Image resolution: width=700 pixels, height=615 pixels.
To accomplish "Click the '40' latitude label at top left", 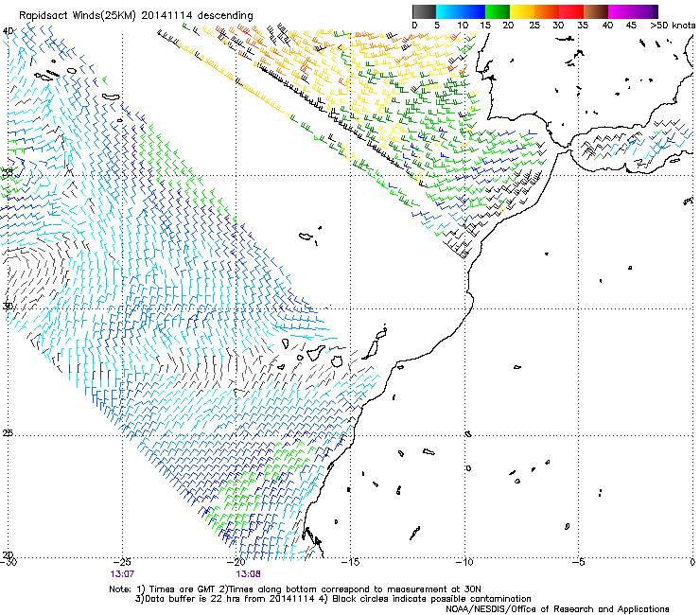I will [8, 31].
